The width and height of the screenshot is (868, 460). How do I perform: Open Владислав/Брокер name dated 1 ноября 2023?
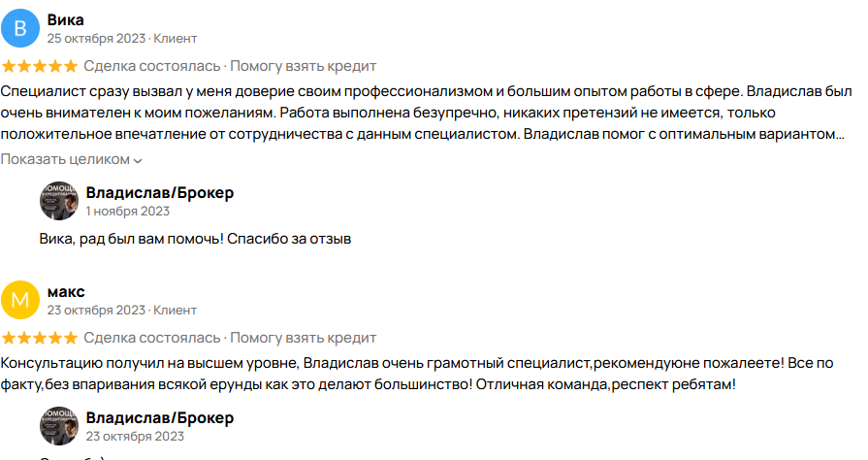159,192
